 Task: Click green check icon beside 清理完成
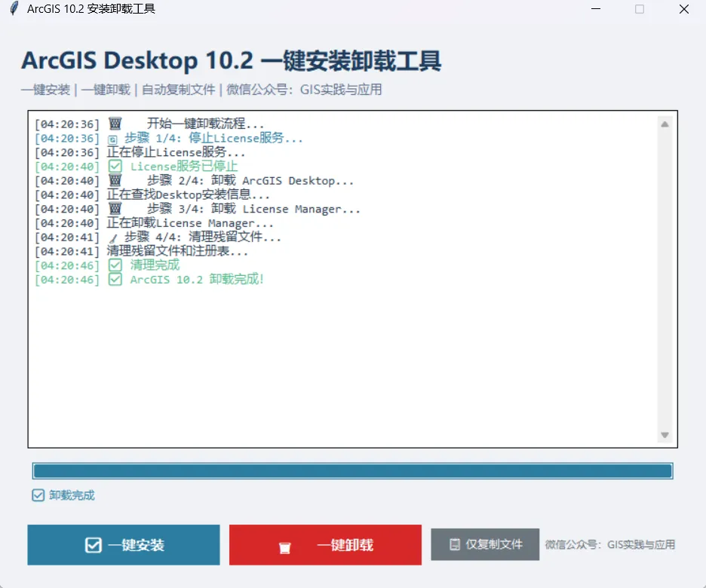(x=115, y=265)
